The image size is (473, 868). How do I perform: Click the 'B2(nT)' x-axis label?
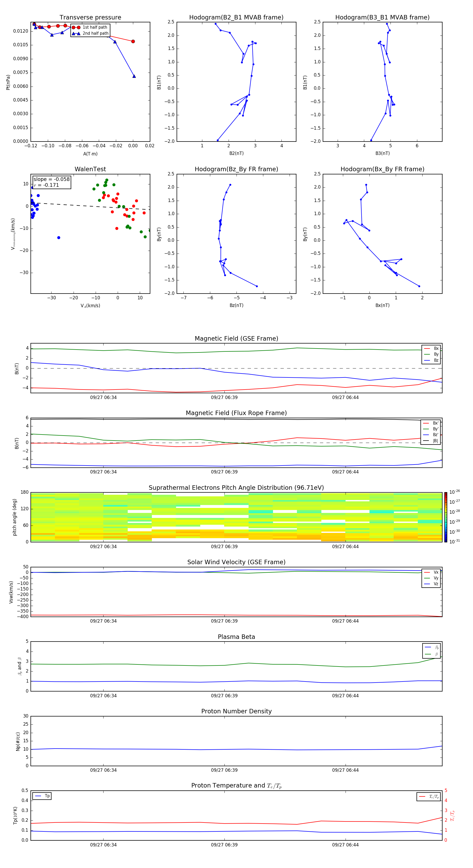pyautogui.click(x=236, y=153)
